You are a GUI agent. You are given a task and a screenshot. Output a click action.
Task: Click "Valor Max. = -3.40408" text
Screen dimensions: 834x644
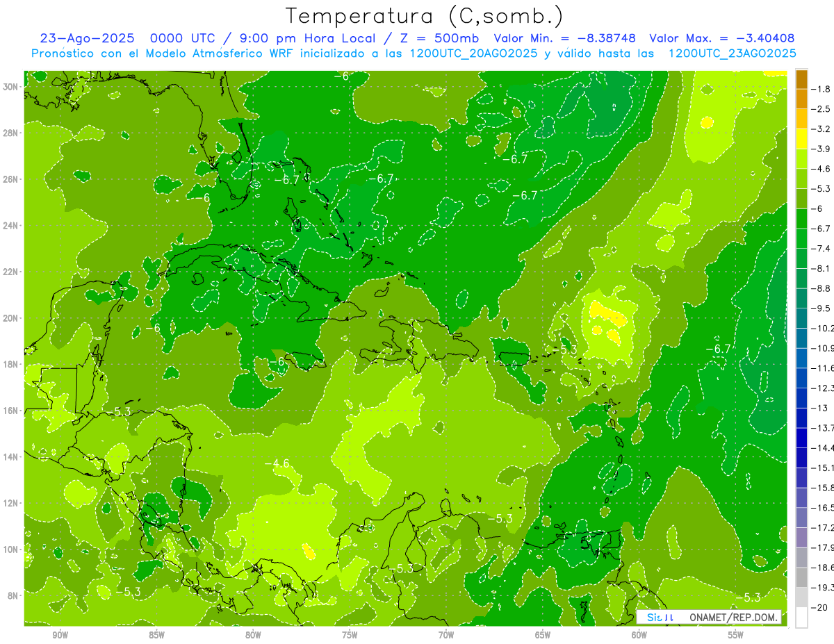(722, 39)
